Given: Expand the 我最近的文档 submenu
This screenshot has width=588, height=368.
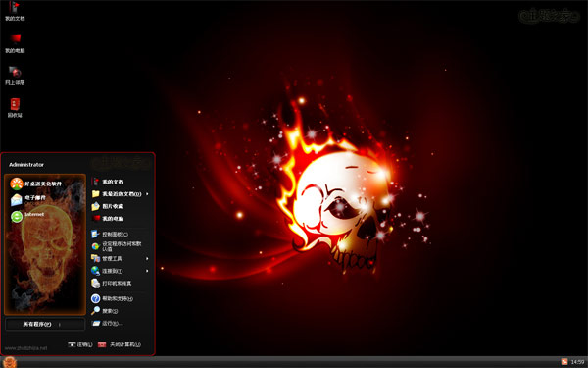Looking at the screenshot, I should tap(120, 194).
